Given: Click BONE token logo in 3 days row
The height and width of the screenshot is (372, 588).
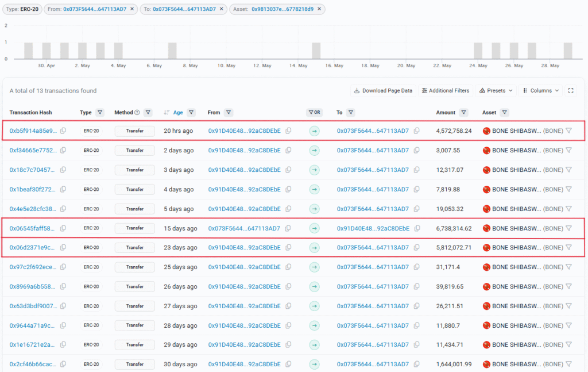Looking at the screenshot, I should pyautogui.click(x=486, y=170).
